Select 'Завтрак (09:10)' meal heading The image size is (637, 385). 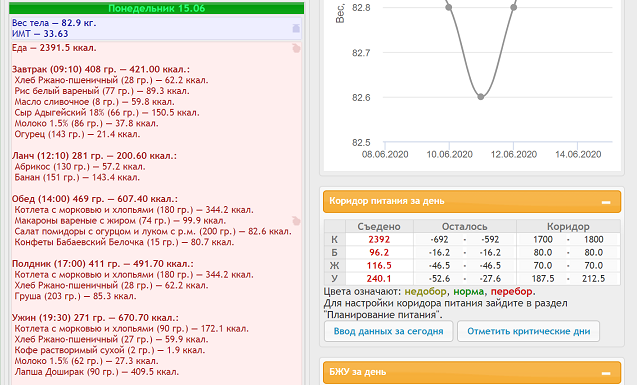click(x=101, y=69)
